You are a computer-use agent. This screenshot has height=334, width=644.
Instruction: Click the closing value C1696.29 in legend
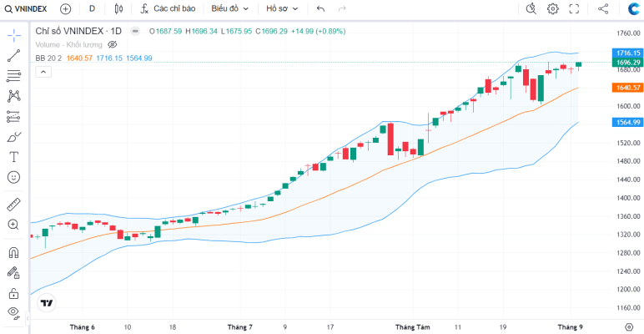point(271,31)
